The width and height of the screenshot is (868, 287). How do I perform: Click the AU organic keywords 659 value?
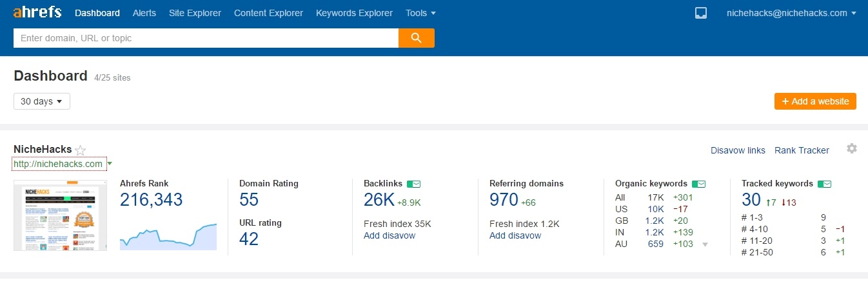pos(656,244)
